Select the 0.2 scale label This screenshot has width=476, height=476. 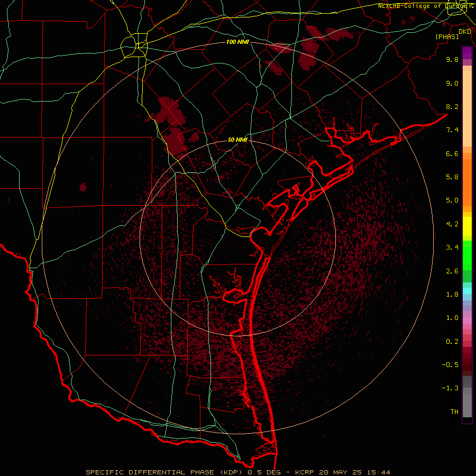452,342
